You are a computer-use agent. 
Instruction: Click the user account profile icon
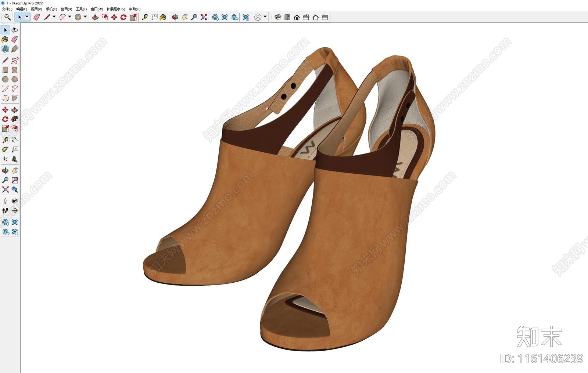(x=258, y=17)
